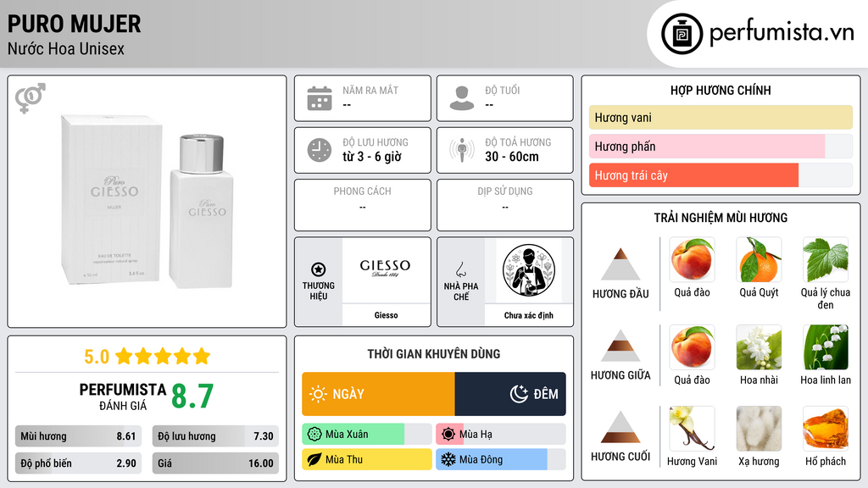Click the Hương đầu pyramid icon
This screenshot has width=868, height=488.
click(620, 264)
